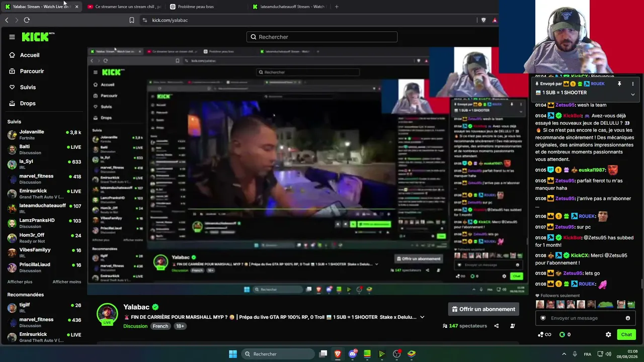
Task: Open a new browser tab with plus
Action: click(x=337, y=7)
